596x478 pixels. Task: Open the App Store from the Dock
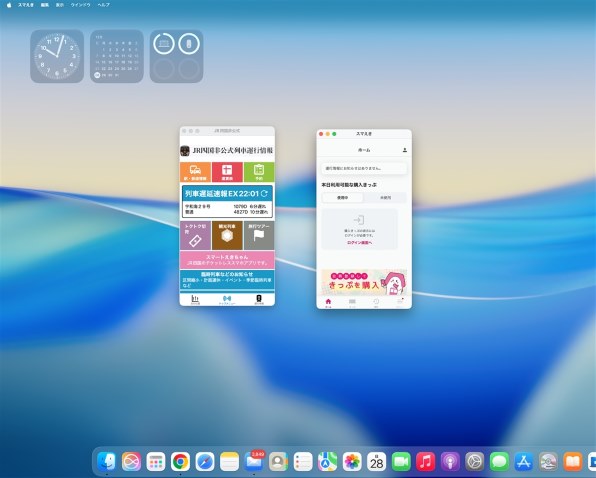click(524, 462)
